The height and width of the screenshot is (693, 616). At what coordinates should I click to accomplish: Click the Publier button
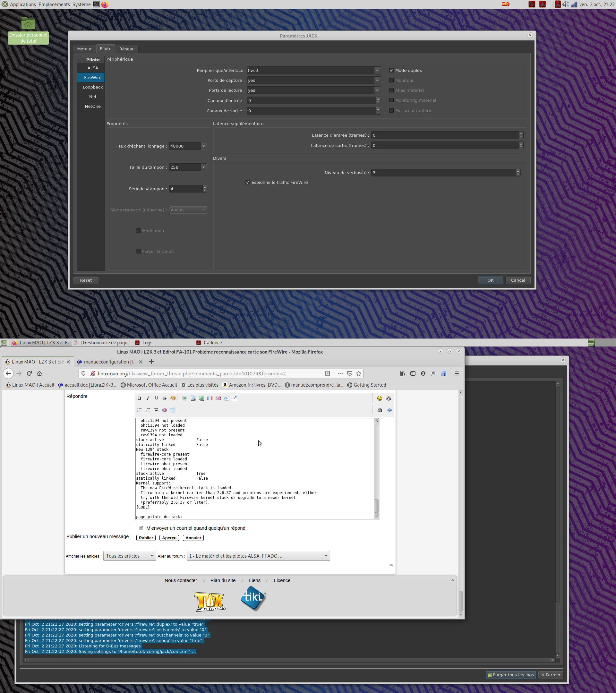(146, 538)
